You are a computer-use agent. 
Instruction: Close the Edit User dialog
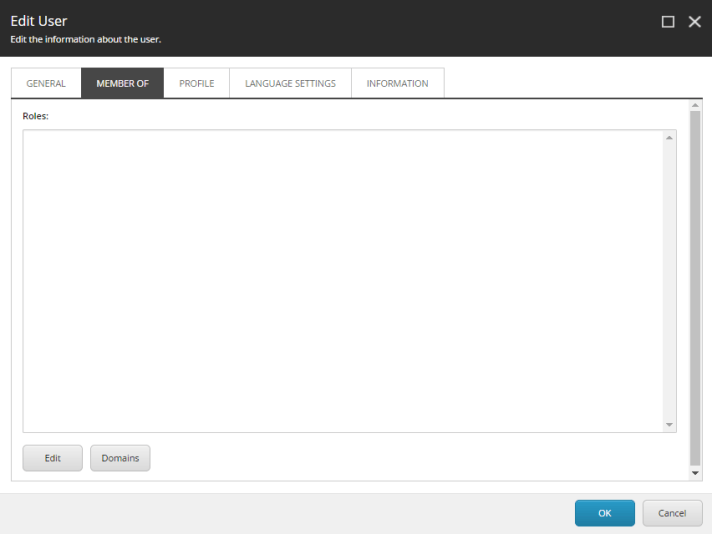pos(694,21)
